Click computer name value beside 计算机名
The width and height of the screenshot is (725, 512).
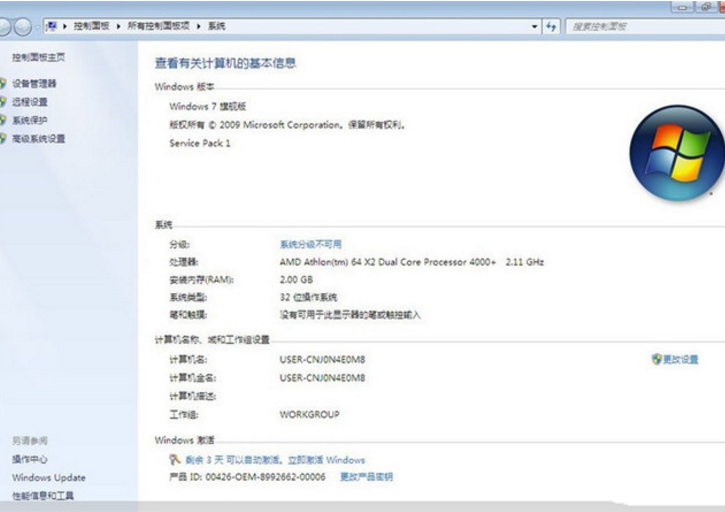click(322, 359)
